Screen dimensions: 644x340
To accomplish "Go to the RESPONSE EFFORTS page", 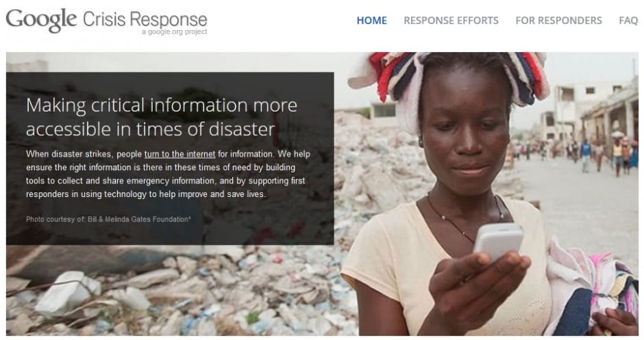I will click(451, 21).
